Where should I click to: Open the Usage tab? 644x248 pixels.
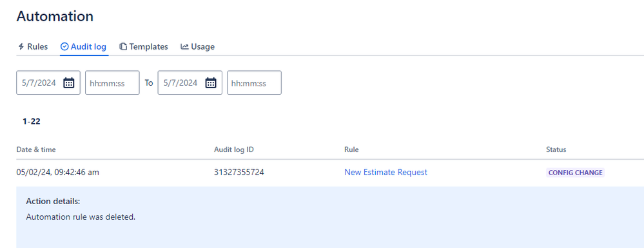197,46
